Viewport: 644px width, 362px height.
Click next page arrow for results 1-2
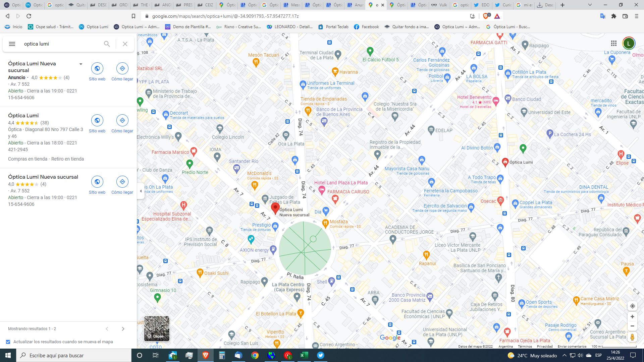tap(123, 328)
